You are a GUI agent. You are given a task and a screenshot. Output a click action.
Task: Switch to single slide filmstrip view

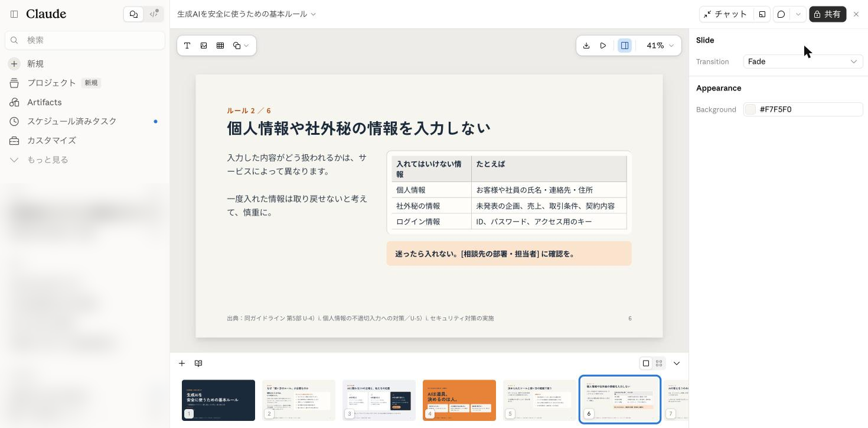point(646,364)
